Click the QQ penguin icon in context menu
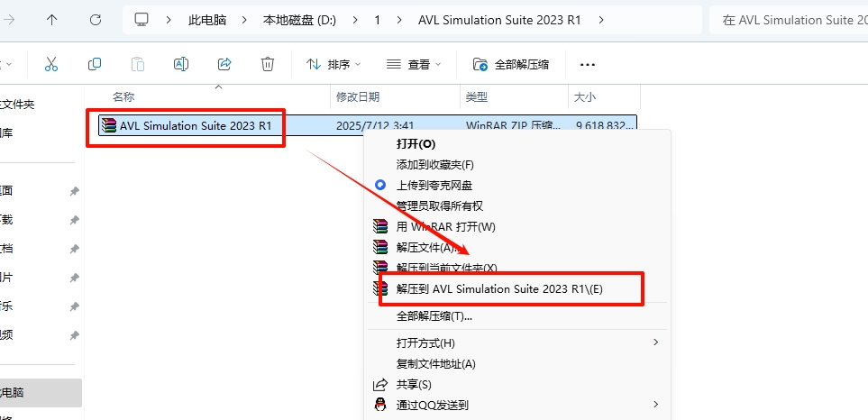 [380, 405]
